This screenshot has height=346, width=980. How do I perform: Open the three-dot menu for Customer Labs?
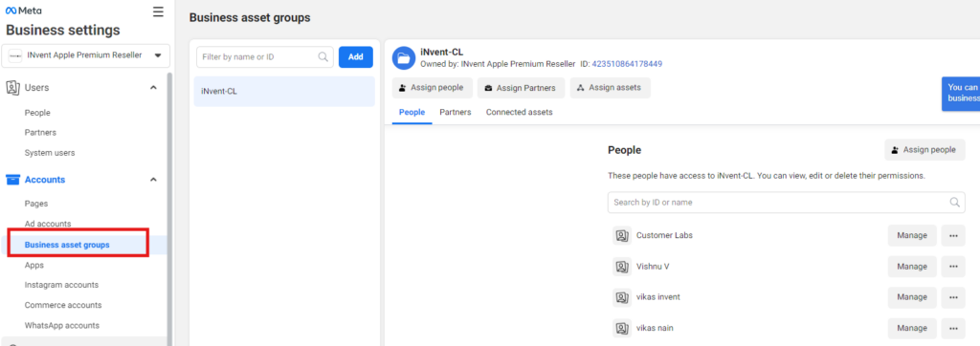[x=953, y=235]
